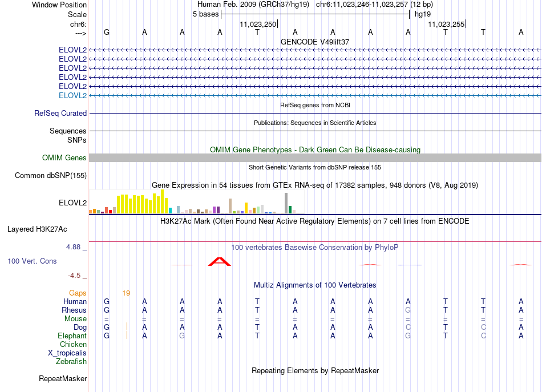Click the tallest yellow GTEx expression bar

[x=163, y=201]
